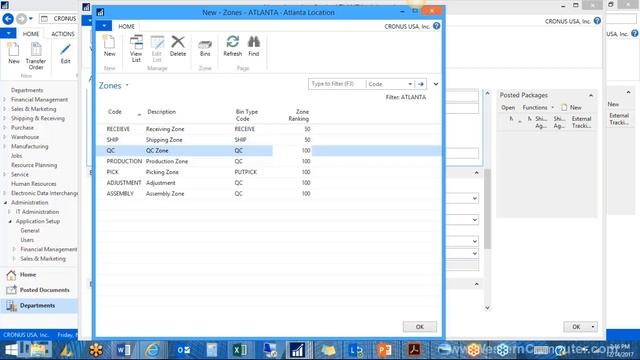
Task: Collapse the Posted Packages factbox
Action: (x=591, y=95)
